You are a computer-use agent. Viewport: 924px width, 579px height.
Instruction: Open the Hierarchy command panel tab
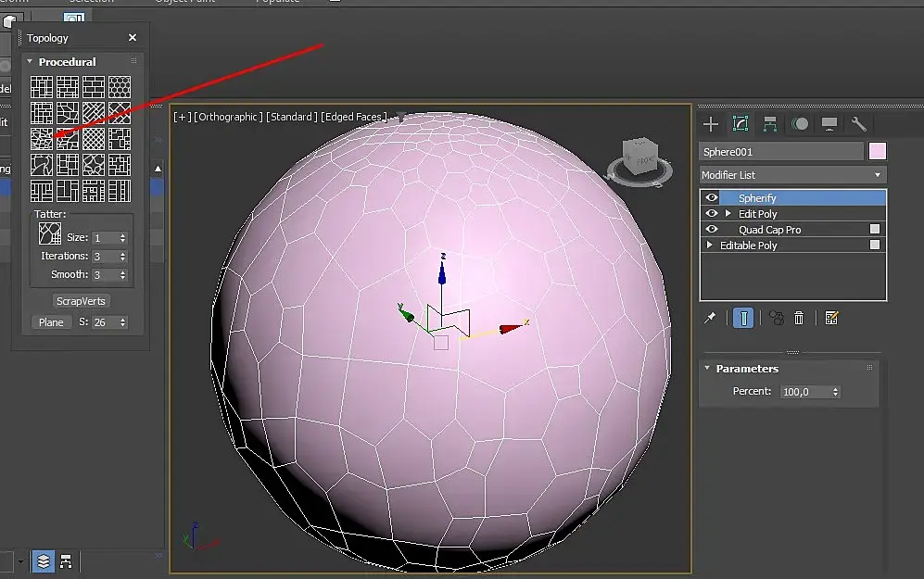click(769, 124)
